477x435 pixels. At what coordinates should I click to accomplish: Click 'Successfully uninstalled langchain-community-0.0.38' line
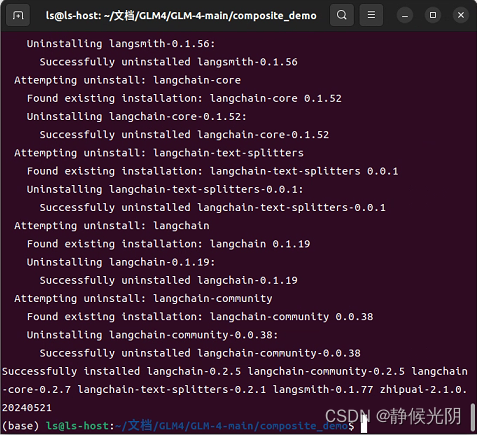[200, 353]
